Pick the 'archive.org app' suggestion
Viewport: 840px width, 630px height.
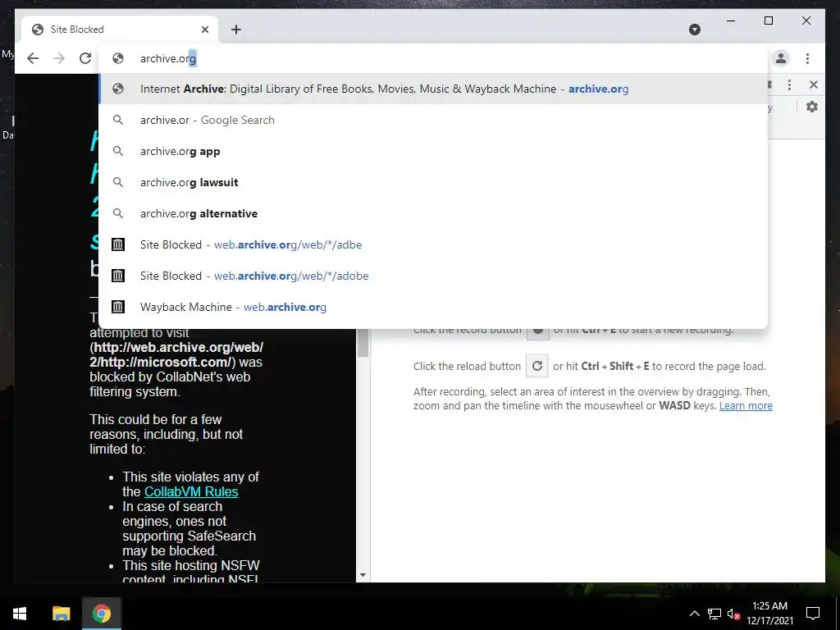433,151
